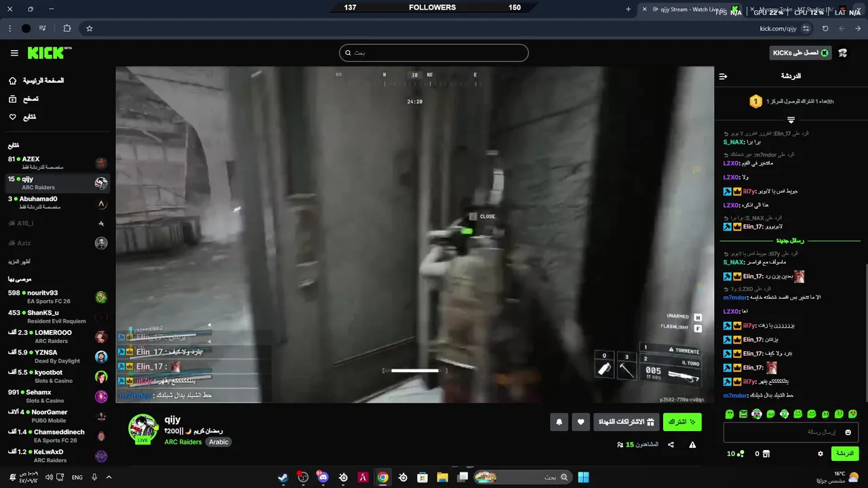The width and height of the screenshot is (868, 488).
Task: Open recommended channel ShanKS_u
Action: point(58,317)
